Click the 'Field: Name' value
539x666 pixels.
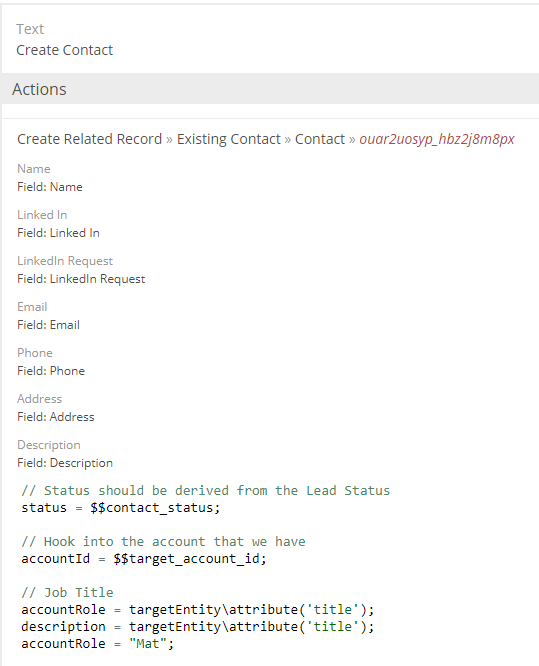(x=50, y=187)
